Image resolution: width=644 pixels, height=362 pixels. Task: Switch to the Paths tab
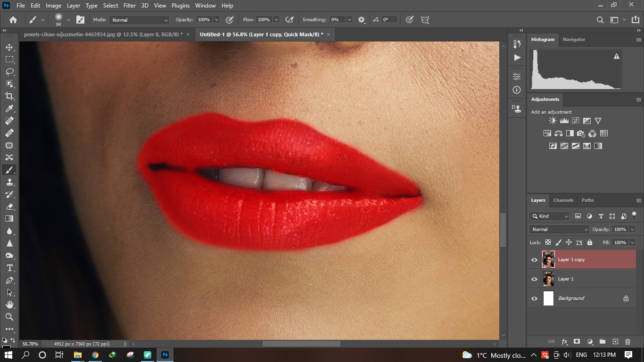587,200
